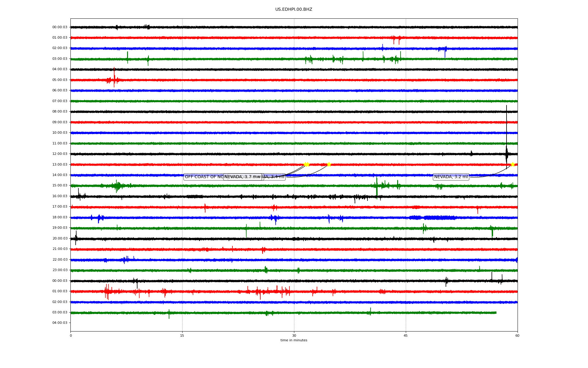Select the 07:00:03 row time label

[60, 101]
